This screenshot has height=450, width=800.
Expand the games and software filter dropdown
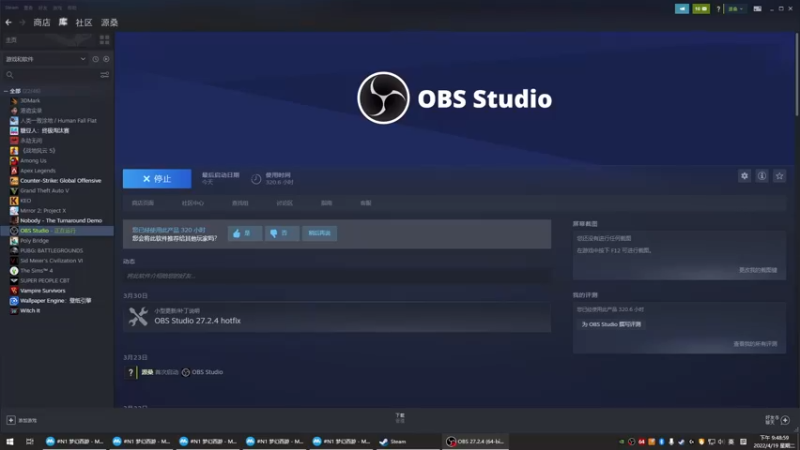click(45, 59)
